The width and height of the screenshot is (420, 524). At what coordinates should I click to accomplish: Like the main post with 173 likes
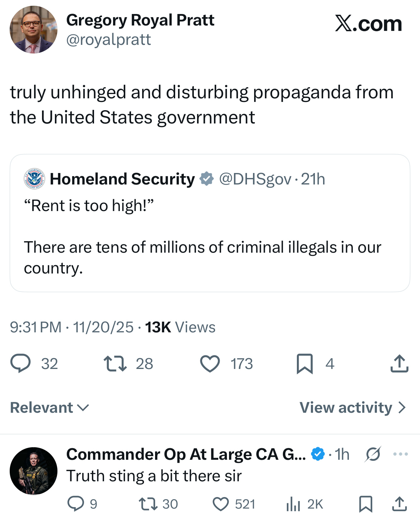coord(210,364)
